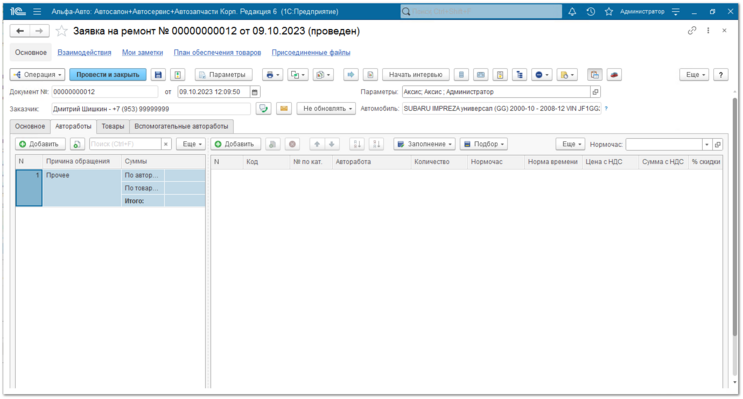The image size is (743, 399).
Task: Add document to favorites with star icon
Action: click(62, 31)
